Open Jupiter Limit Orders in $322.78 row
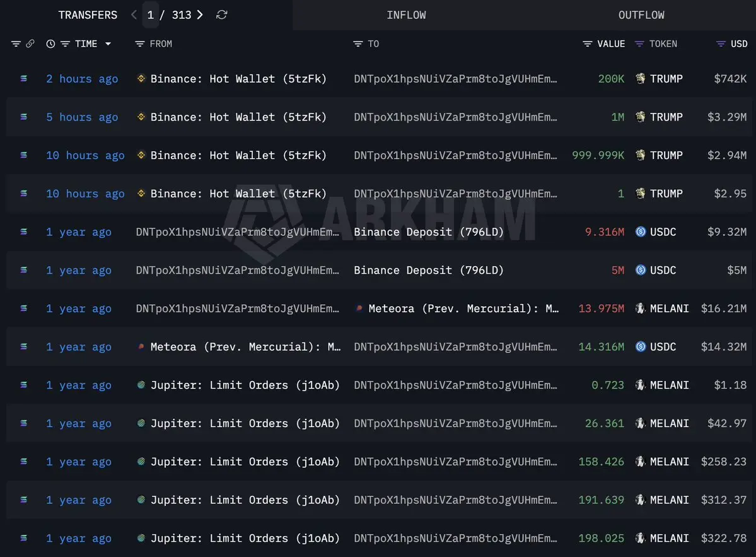The width and height of the screenshot is (756, 557). point(245,538)
